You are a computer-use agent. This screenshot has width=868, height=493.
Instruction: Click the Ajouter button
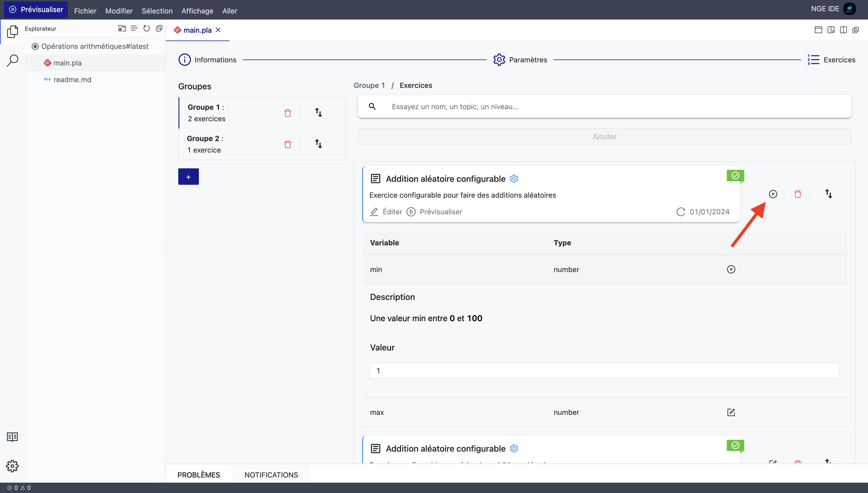click(604, 136)
